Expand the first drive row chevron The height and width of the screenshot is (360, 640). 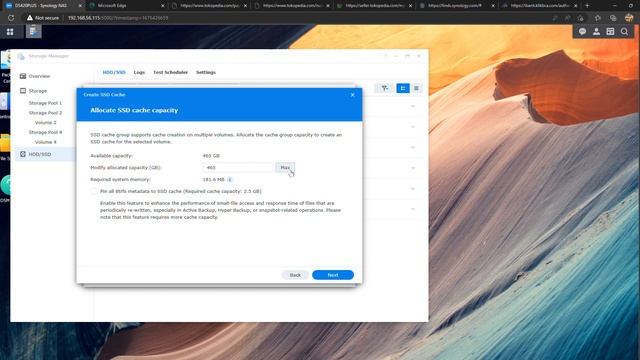pyautogui.click(x=413, y=106)
